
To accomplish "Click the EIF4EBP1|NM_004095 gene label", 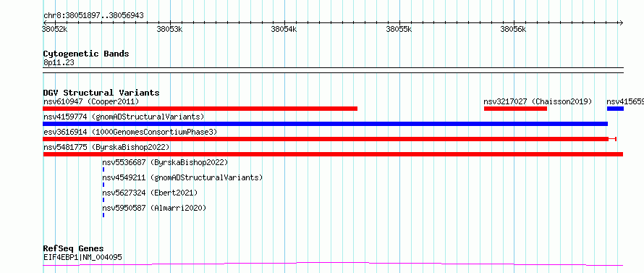I will tap(82, 257).
